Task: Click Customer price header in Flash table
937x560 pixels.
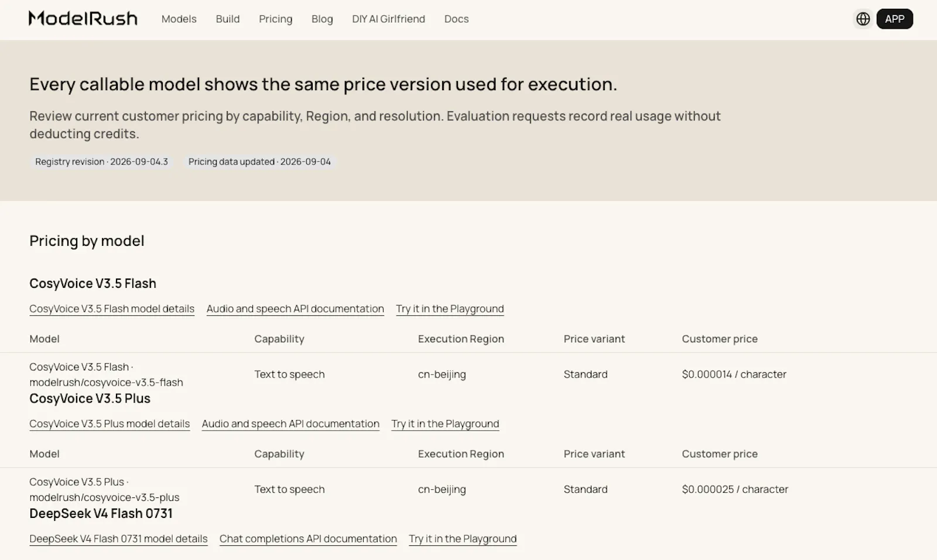Action: point(720,339)
